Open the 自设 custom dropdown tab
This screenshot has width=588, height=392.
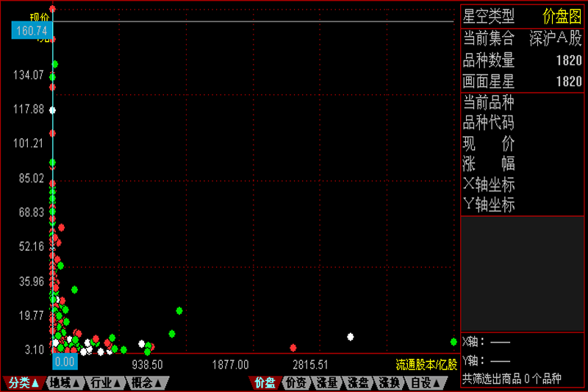tap(426, 383)
